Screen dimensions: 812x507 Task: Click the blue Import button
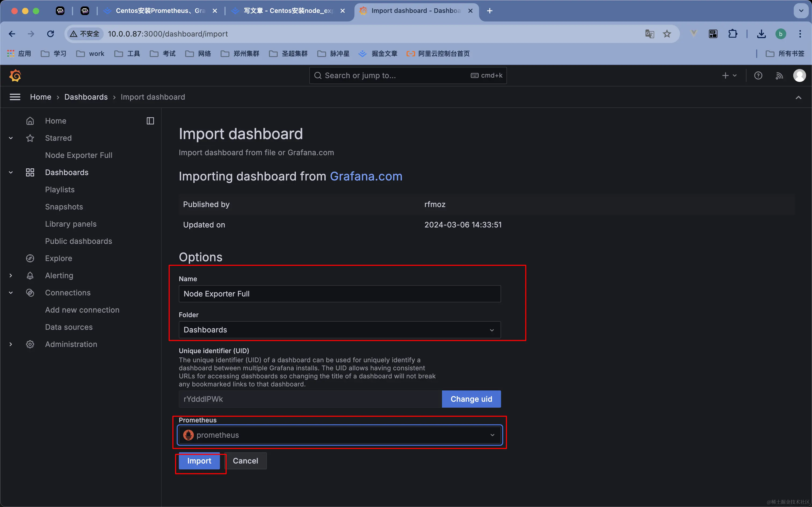click(199, 461)
